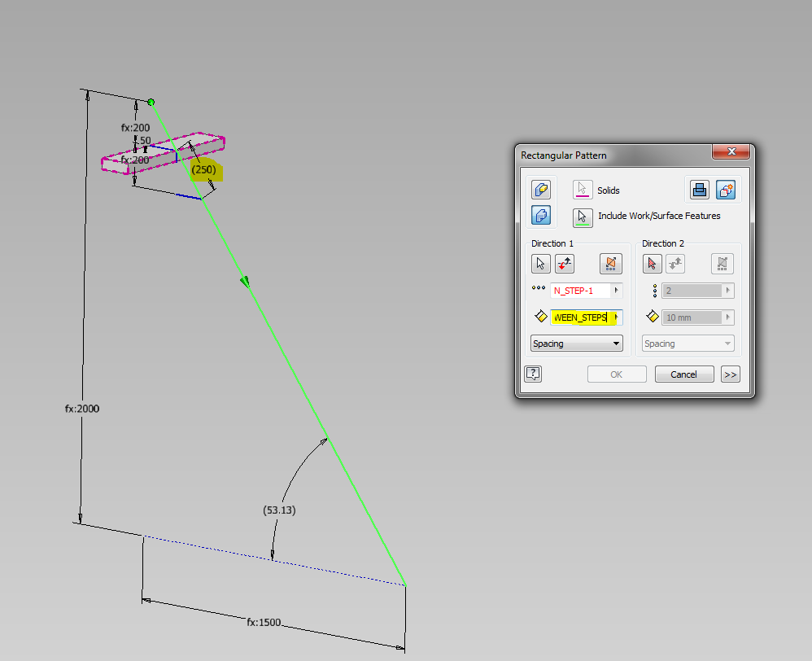Expand the WEEN_STEPS spacing flyout arrow
Image resolution: width=812 pixels, height=661 pixels.
coord(618,317)
